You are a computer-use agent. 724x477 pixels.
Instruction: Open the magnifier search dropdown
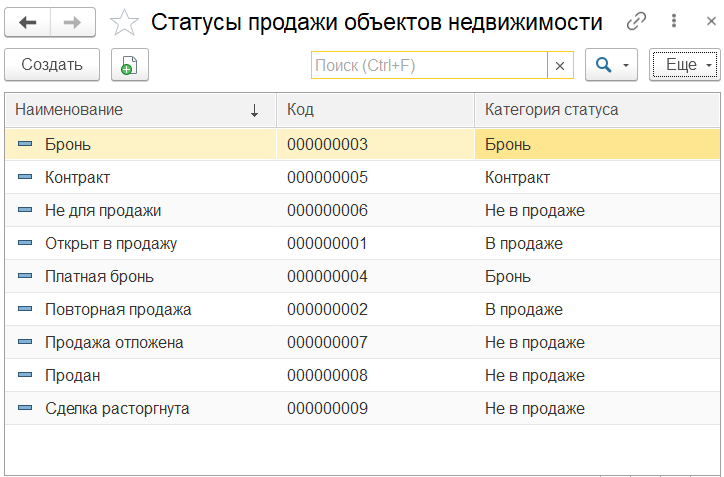(610, 65)
